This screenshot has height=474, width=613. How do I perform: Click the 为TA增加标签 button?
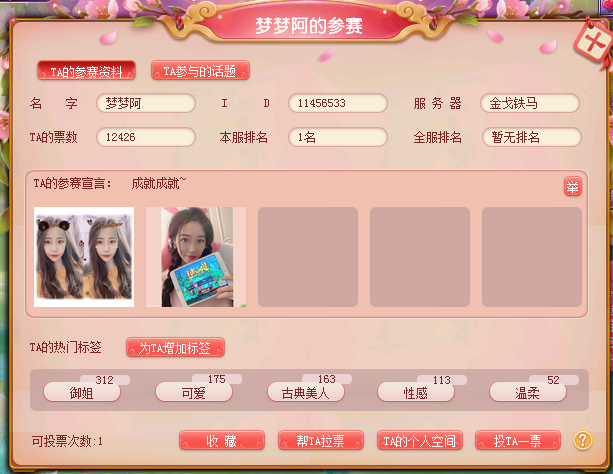tap(175, 347)
